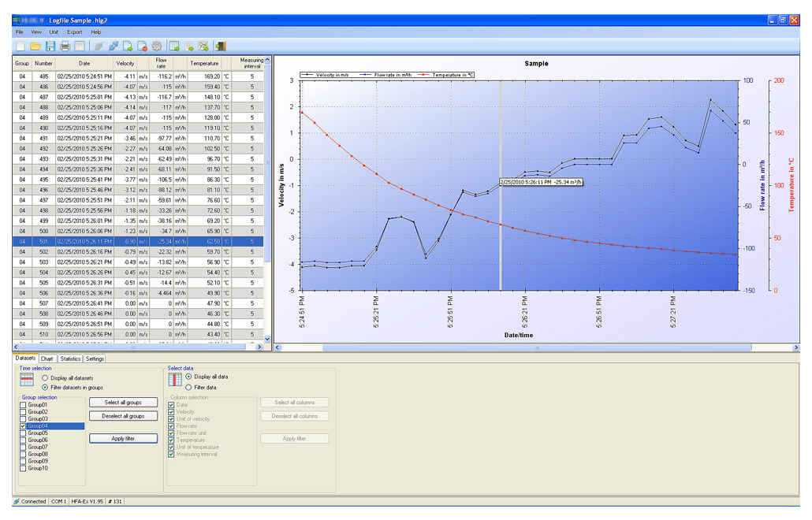The image size is (812, 520).
Task: Click the Apply filter button for groups
Action: click(122, 438)
